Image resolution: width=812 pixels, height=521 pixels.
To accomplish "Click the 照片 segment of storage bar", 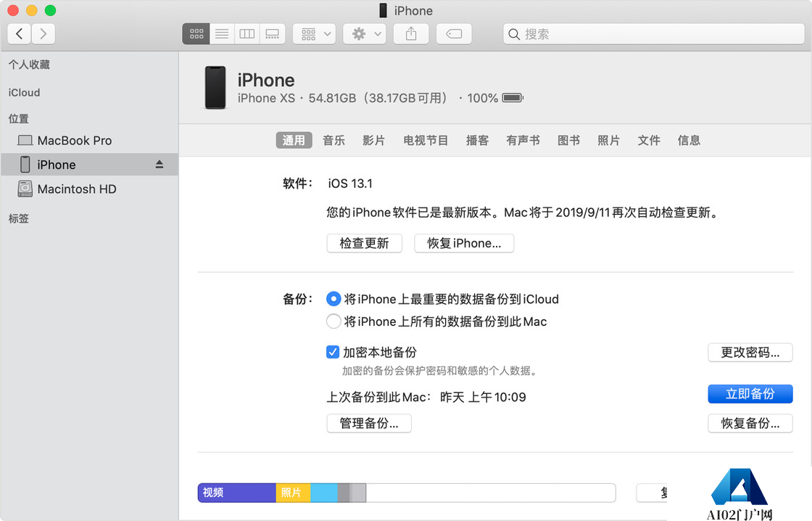I will tap(293, 493).
